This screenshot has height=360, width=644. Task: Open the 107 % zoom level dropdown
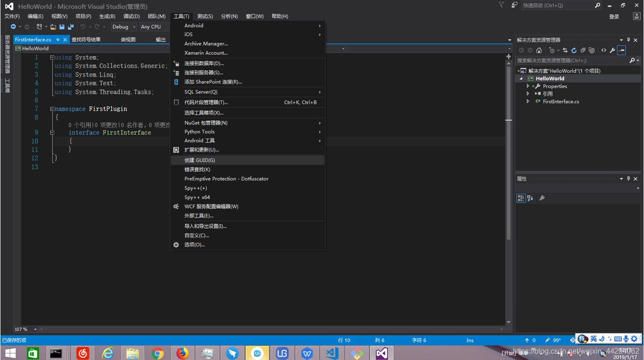pos(35,329)
